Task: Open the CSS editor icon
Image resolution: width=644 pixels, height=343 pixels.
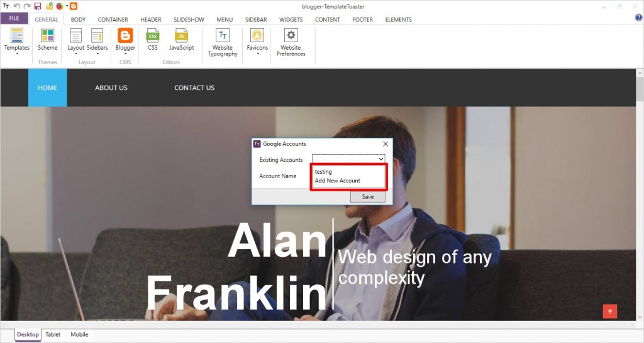Action: 153,36
